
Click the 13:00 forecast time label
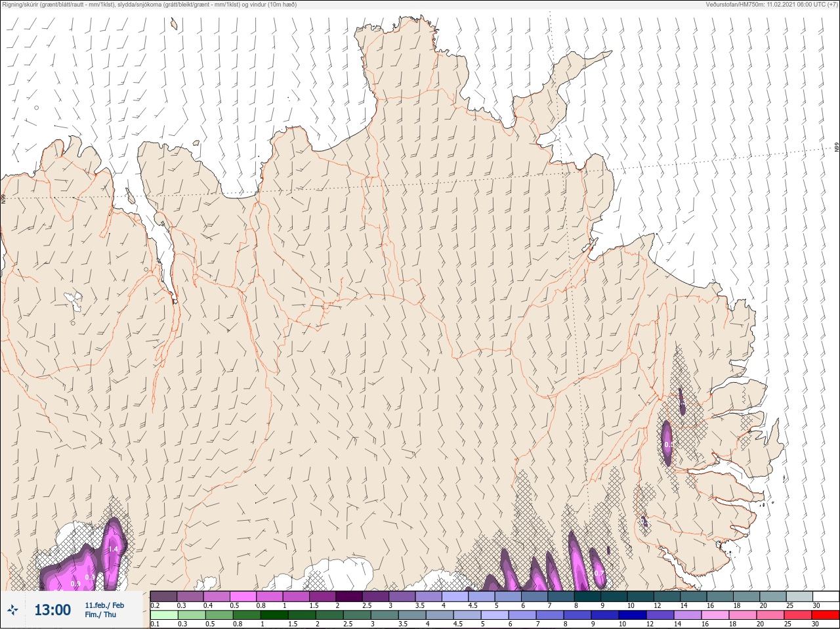[x=52, y=610]
